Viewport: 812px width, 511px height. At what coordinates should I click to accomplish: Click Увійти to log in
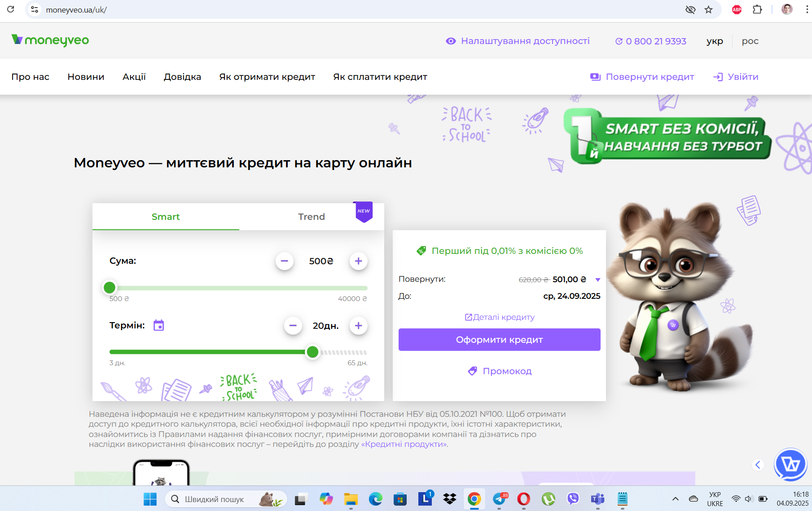pyautogui.click(x=736, y=77)
